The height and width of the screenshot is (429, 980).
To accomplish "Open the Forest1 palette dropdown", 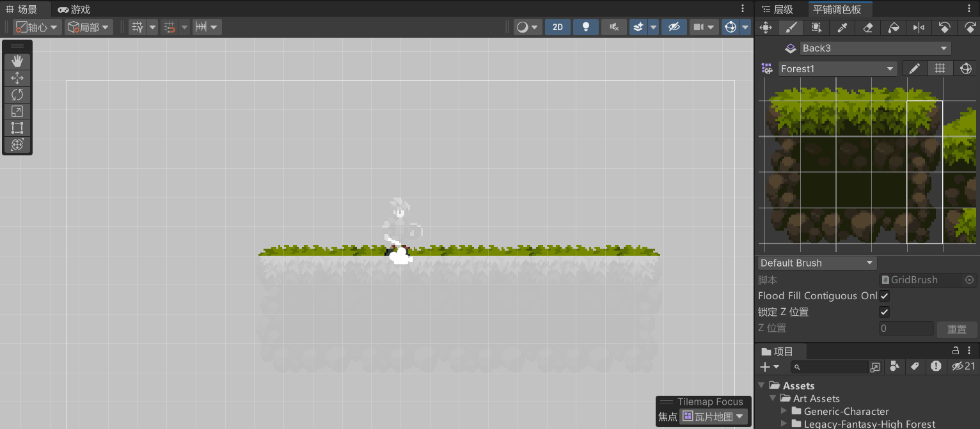I will 837,68.
